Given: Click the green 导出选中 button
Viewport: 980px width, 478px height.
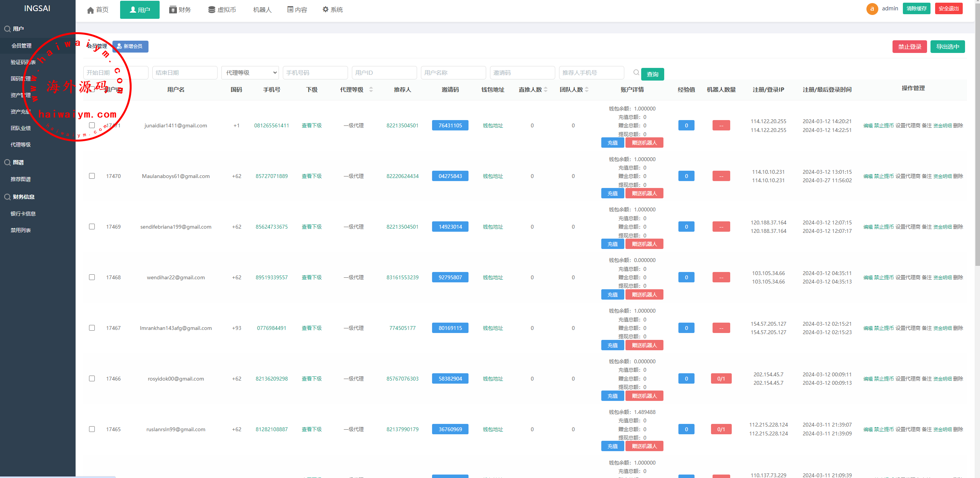Looking at the screenshot, I should pos(947,47).
